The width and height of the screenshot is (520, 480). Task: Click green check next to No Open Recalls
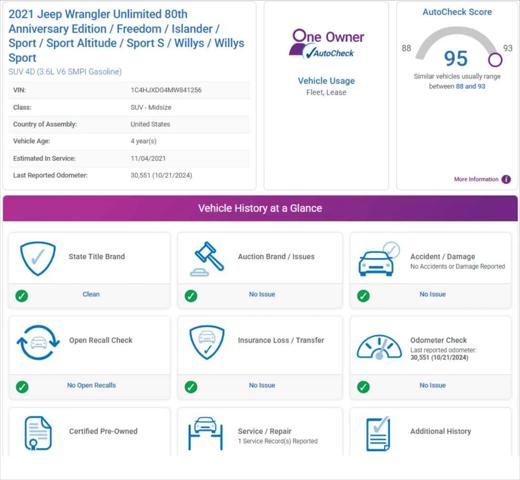click(22, 387)
